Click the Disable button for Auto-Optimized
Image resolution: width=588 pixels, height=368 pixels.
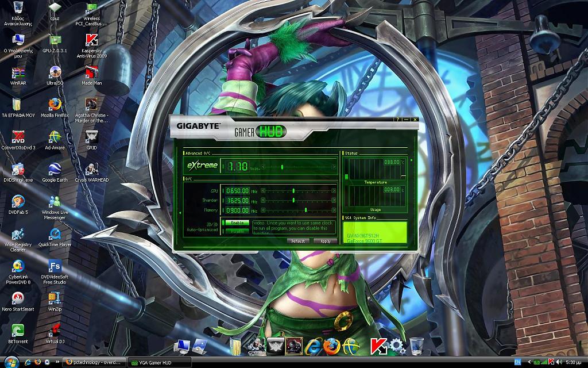pyautogui.click(x=236, y=231)
